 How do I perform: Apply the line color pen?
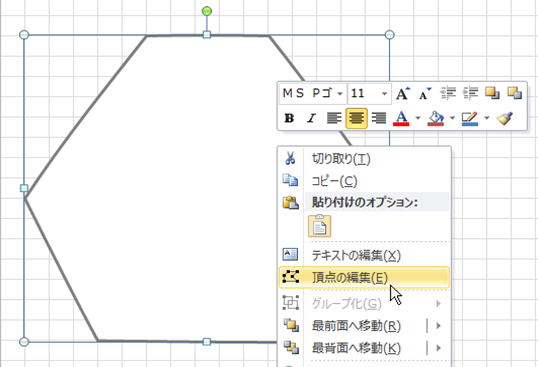(x=470, y=118)
